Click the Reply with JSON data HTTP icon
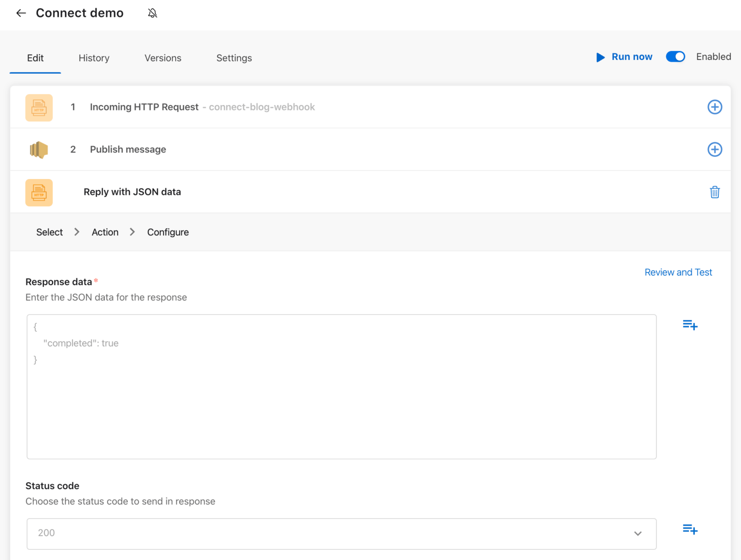Screen dimensions: 741x560 [x=39, y=192]
